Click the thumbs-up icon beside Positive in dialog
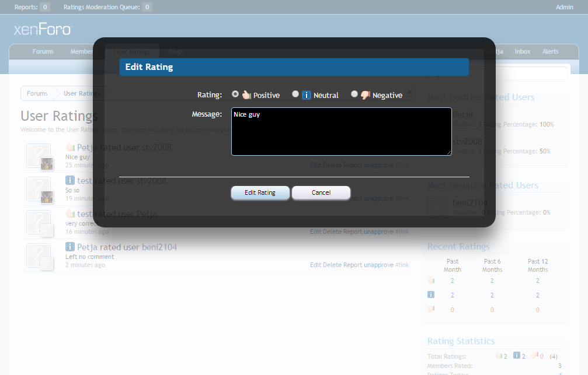 (x=246, y=95)
